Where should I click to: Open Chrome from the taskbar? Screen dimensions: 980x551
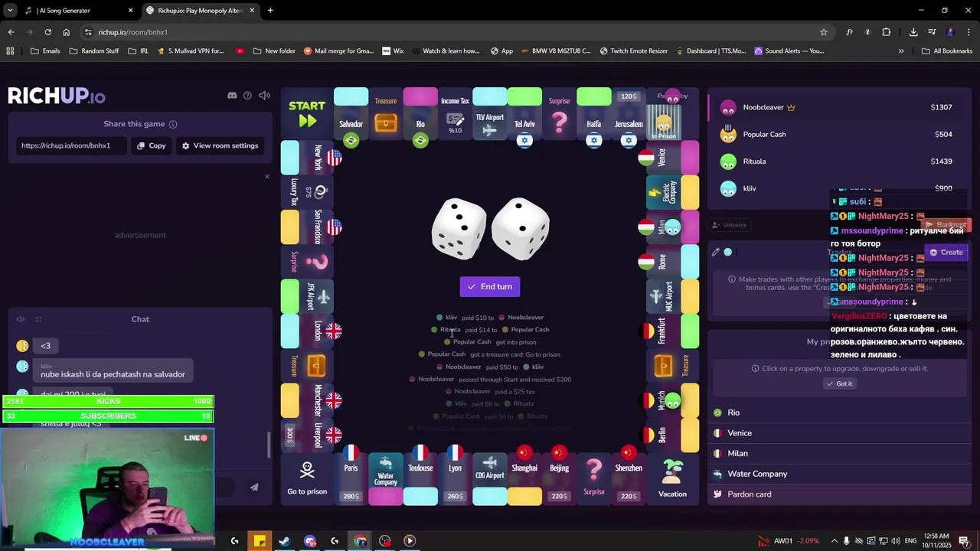click(360, 541)
